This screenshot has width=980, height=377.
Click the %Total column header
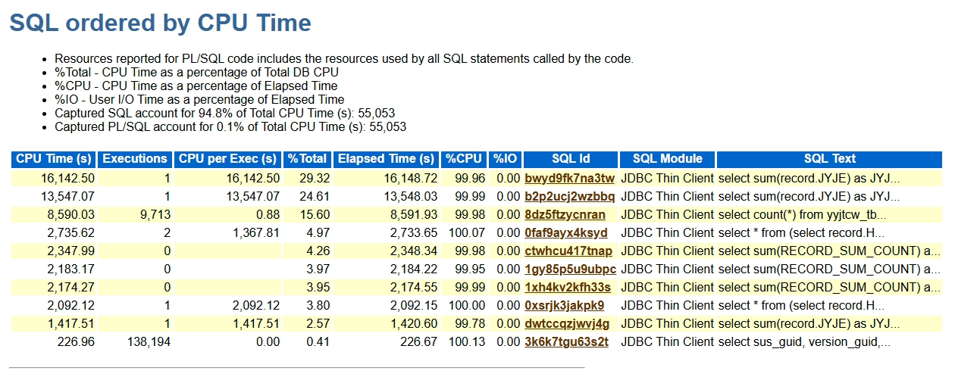tap(308, 159)
